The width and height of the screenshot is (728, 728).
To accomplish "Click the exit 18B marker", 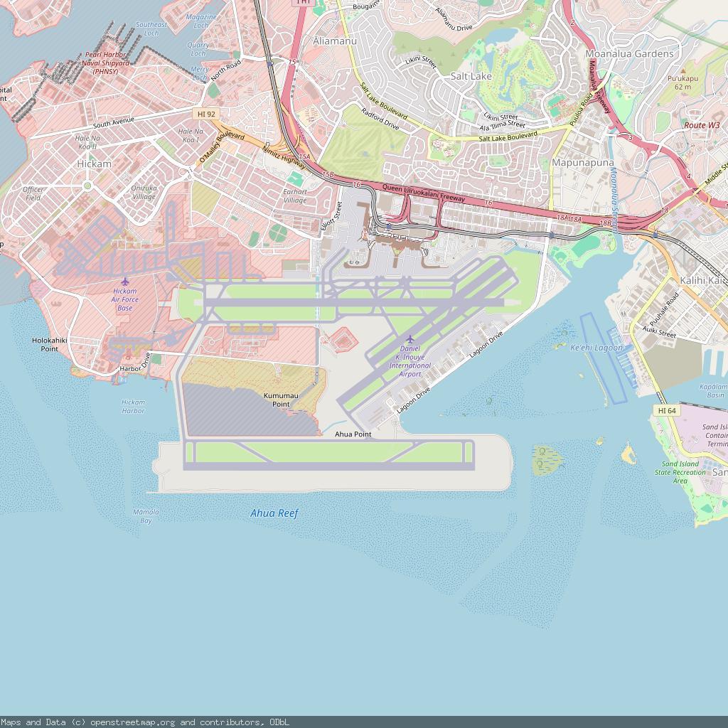I will pyautogui.click(x=605, y=223).
